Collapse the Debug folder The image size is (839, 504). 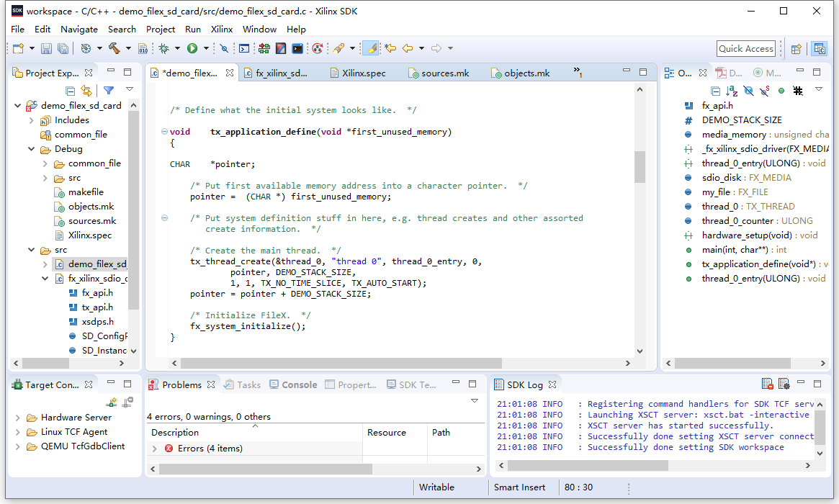pos(32,149)
